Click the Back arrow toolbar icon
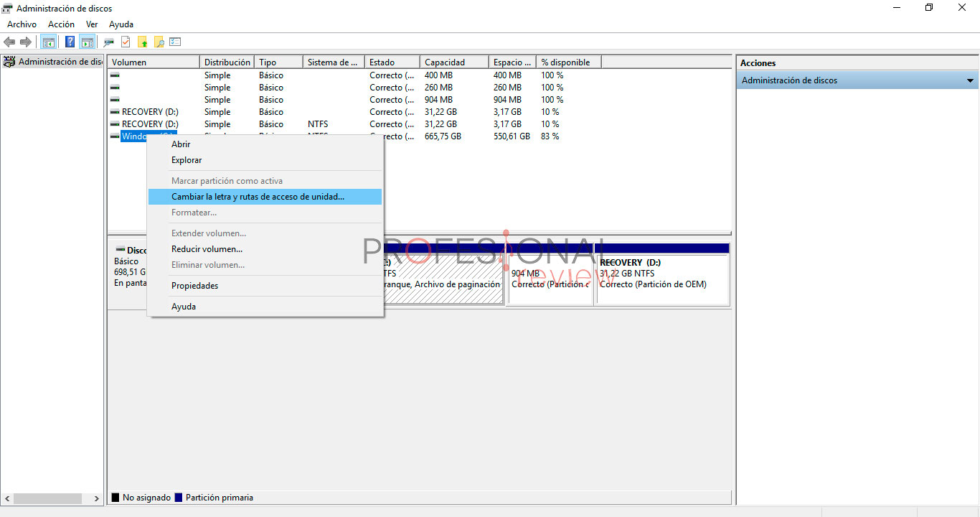 (9, 42)
